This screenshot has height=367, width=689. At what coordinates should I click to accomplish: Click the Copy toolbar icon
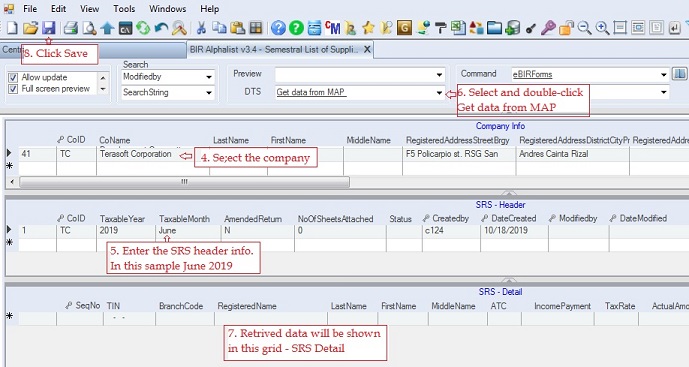[219, 29]
